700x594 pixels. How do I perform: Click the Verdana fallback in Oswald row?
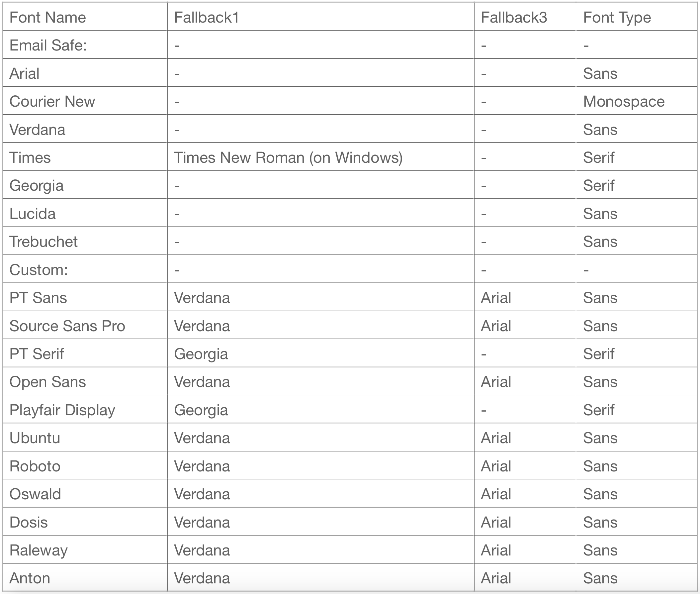click(202, 494)
